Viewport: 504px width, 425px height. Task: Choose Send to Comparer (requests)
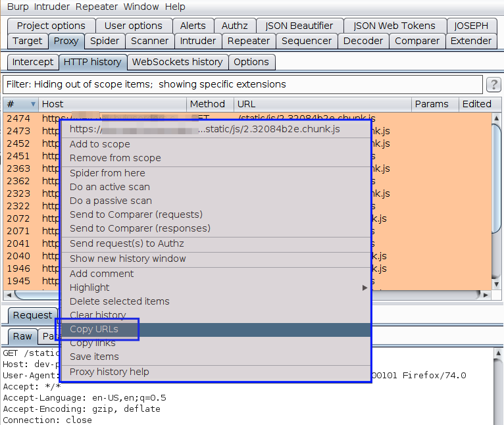pos(216,214)
